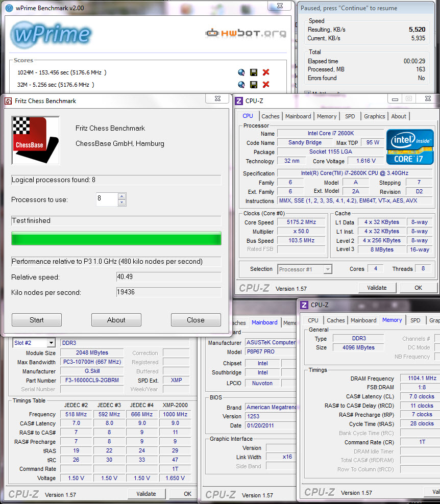Click the mainboard Model field P8P67 PRO

pos(271,351)
